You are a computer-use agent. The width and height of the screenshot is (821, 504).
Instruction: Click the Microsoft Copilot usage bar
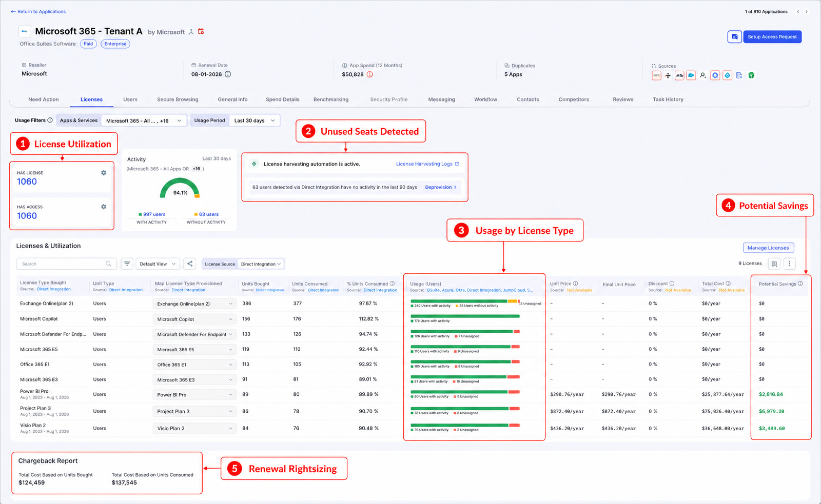click(465, 316)
